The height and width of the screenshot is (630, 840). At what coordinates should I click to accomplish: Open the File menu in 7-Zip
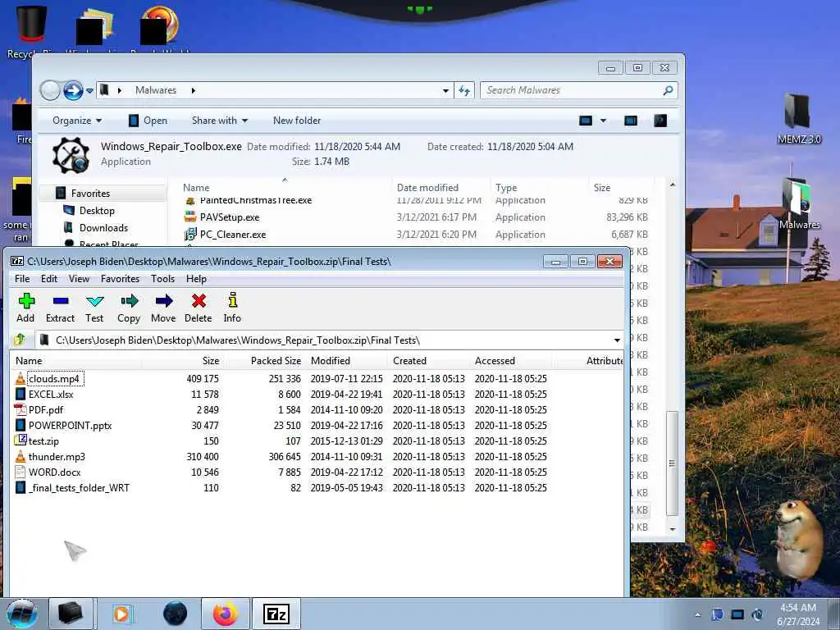[22, 279]
